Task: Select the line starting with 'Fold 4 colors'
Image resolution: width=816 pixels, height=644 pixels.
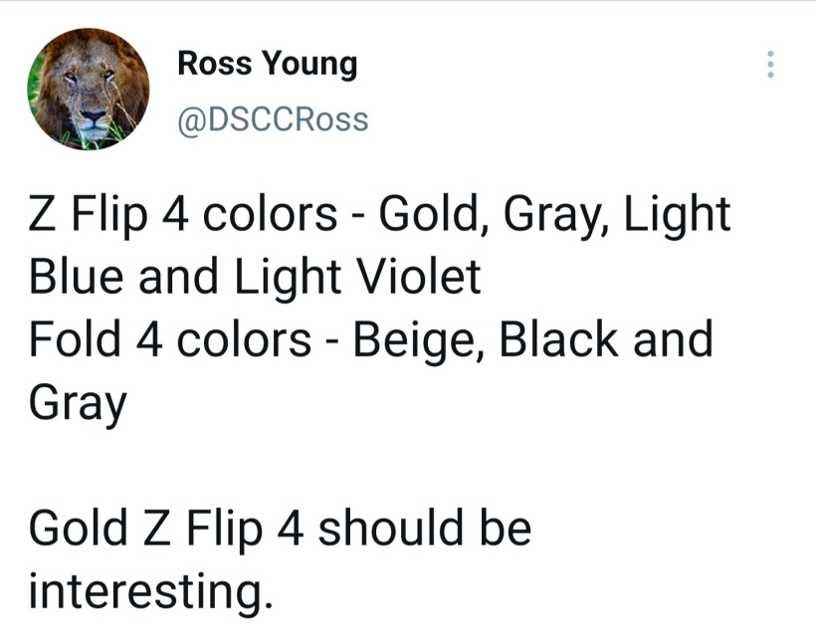Action: (370, 339)
